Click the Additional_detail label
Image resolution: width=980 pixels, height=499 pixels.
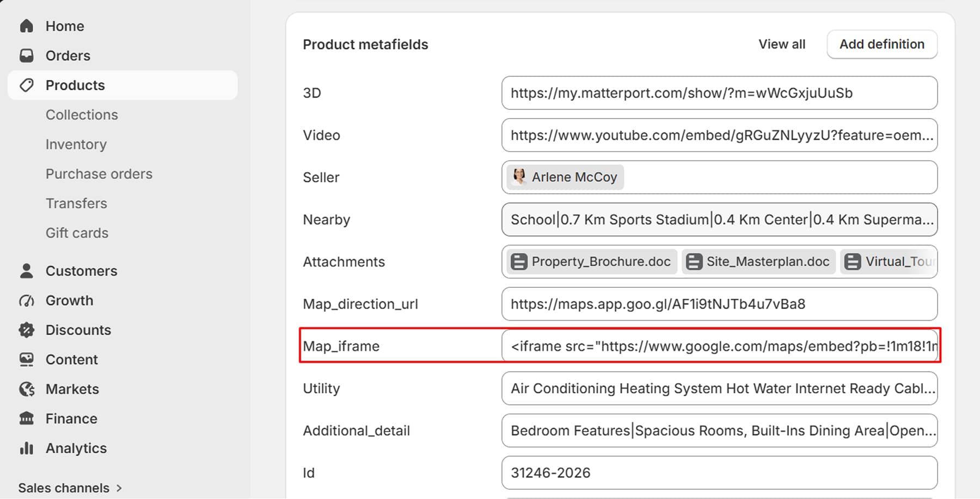coord(356,430)
